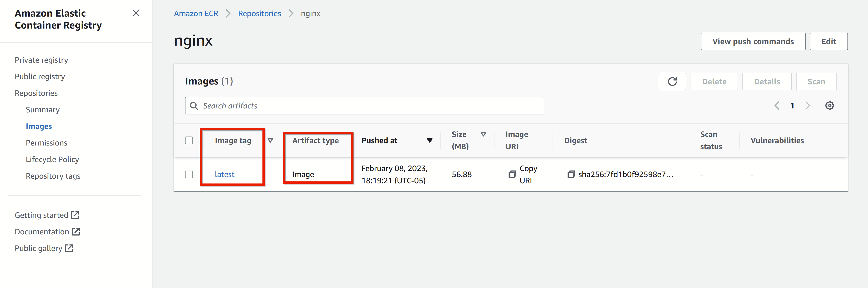Image resolution: width=868 pixels, height=288 pixels.
Task: Click the Artifact type column header
Action: click(x=315, y=140)
